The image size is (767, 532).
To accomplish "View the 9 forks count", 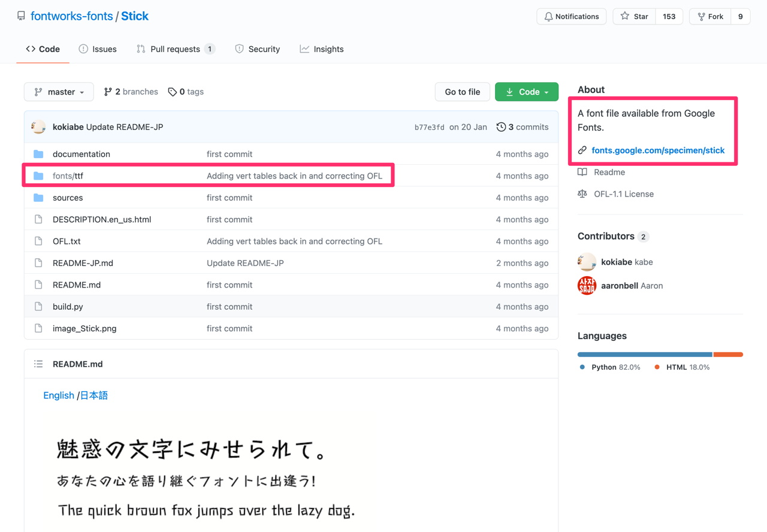I will 741,16.
